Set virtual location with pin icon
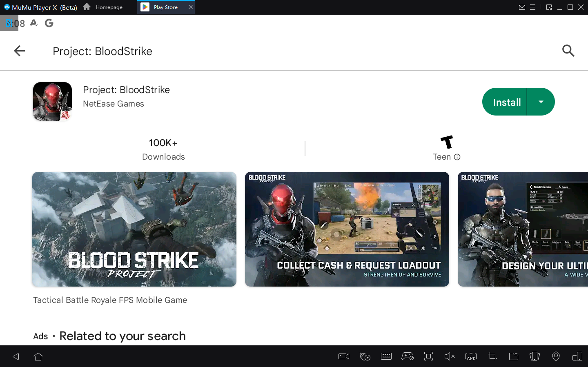The width and height of the screenshot is (588, 367). coord(556,356)
